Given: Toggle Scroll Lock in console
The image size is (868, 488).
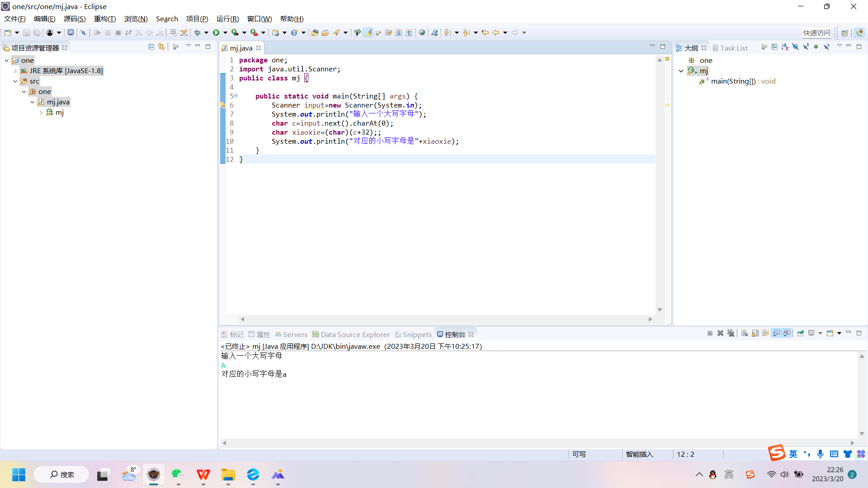Looking at the screenshot, I should point(755,333).
